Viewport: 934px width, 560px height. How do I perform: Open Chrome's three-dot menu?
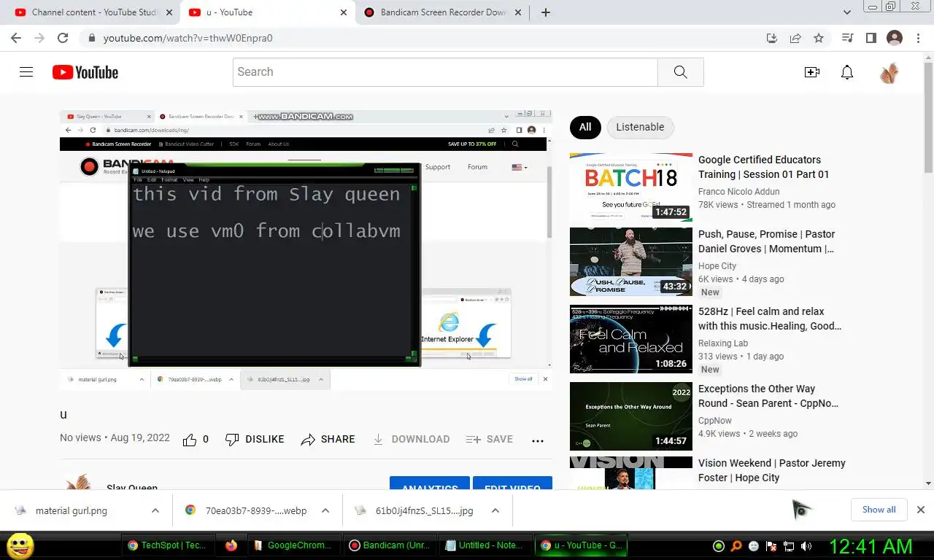tap(919, 38)
